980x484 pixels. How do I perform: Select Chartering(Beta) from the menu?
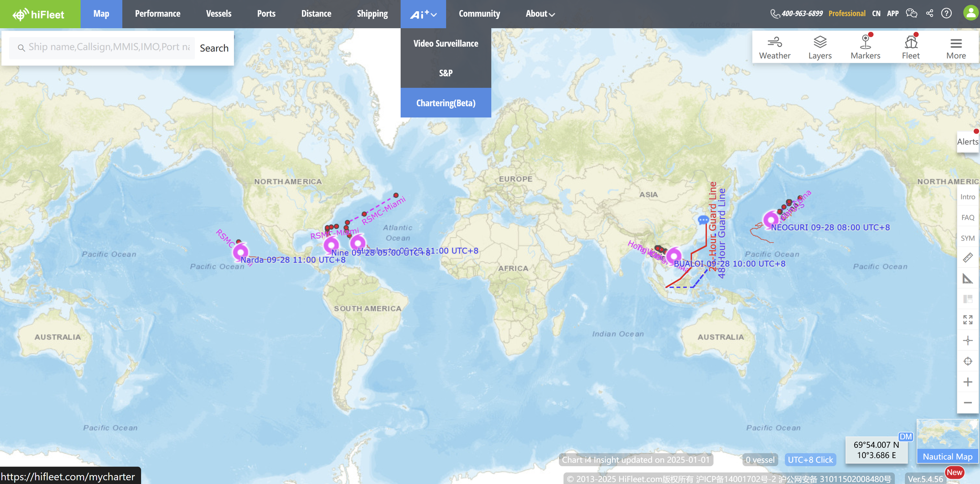(445, 103)
